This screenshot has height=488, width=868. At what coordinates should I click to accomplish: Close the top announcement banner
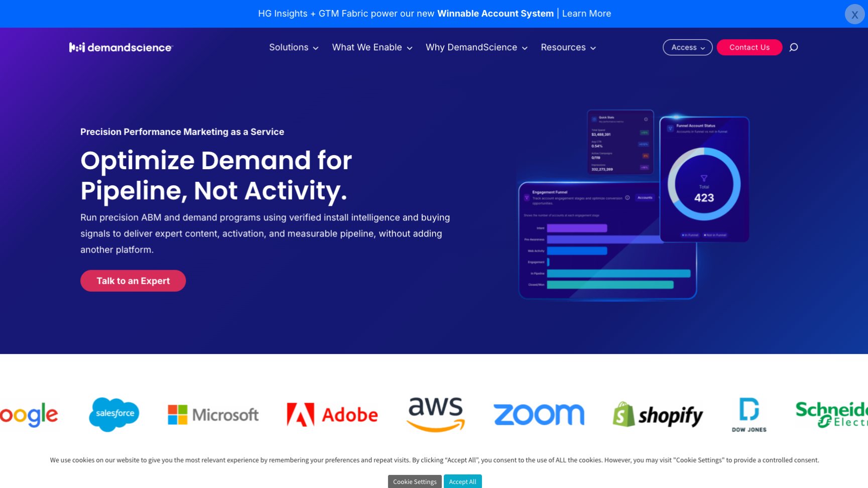coord(854,14)
